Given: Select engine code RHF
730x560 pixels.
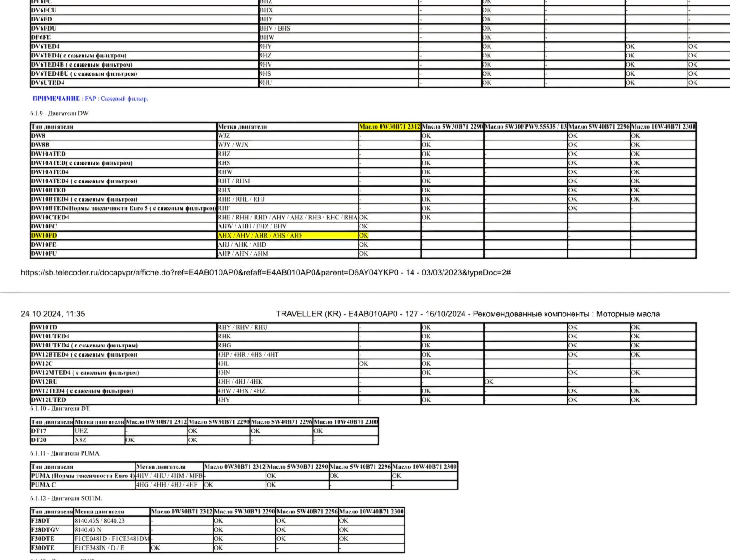Looking at the screenshot, I should point(224,208).
